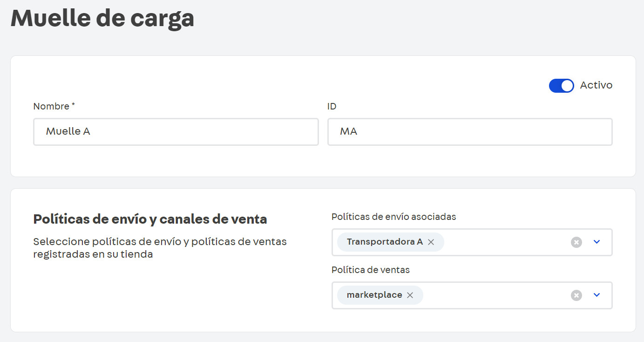Select the marketplace tag
644x342 pixels.
pos(374,294)
